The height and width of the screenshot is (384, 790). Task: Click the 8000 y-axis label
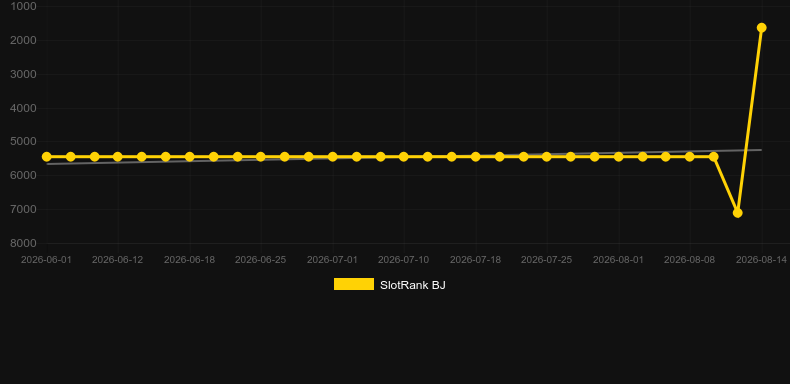(23, 243)
